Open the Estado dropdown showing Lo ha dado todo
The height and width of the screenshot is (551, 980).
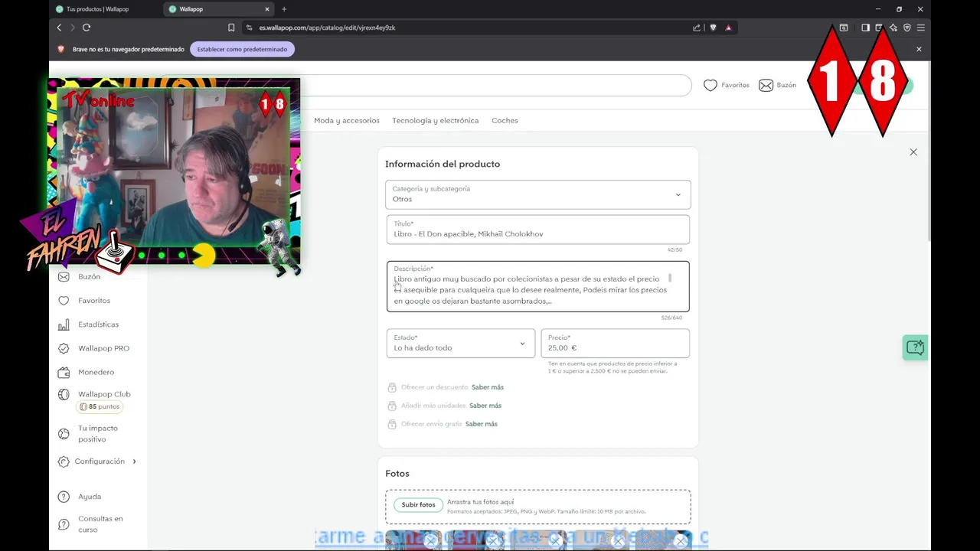460,343
